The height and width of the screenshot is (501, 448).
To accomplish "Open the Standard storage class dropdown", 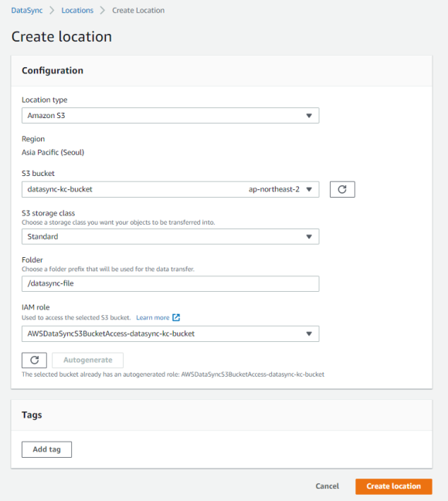I will [x=171, y=236].
